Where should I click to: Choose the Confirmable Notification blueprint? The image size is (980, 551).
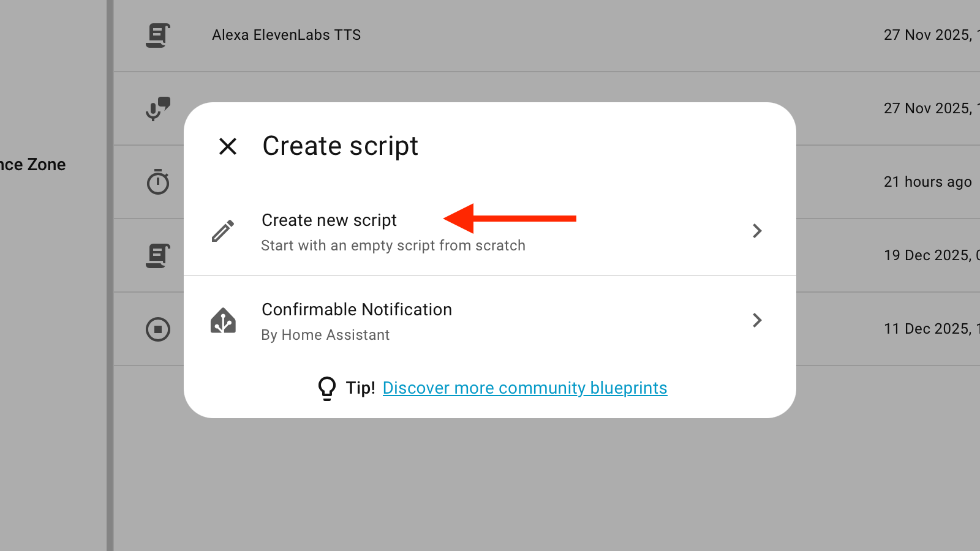pyautogui.click(x=356, y=310)
